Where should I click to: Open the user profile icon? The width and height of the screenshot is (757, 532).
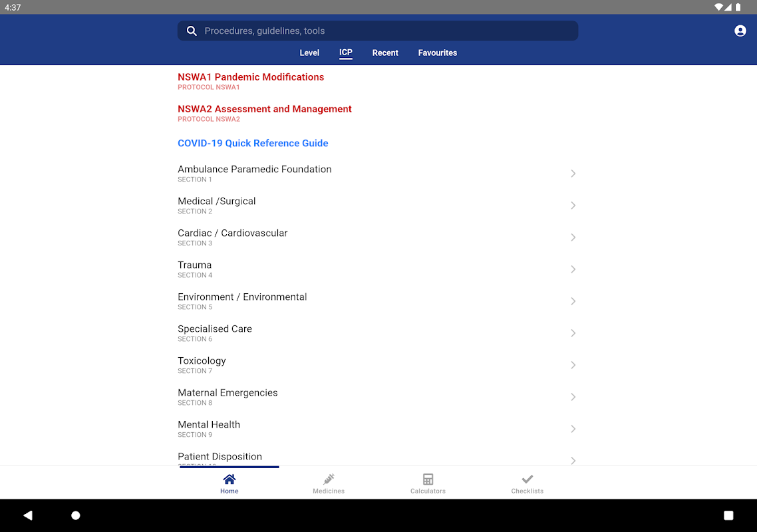(x=740, y=31)
